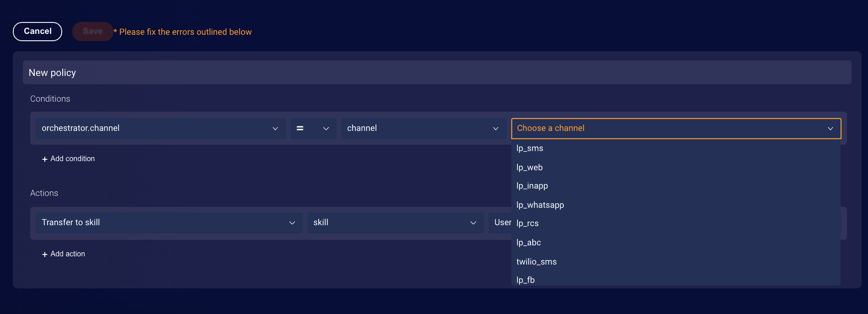Image resolution: width=868 pixels, height=314 pixels.
Task: Click the plus icon beside Add action
Action: click(45, 254)
